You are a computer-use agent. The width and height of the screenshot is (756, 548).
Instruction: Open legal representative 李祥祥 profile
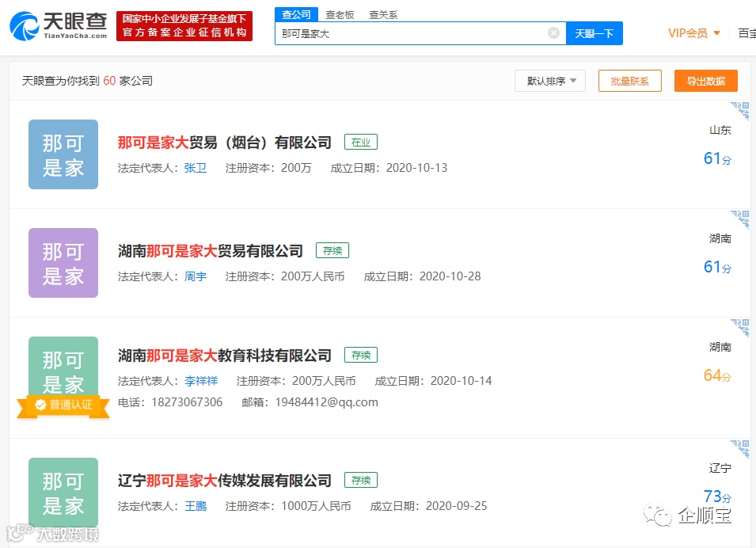[x=201, y=381]
